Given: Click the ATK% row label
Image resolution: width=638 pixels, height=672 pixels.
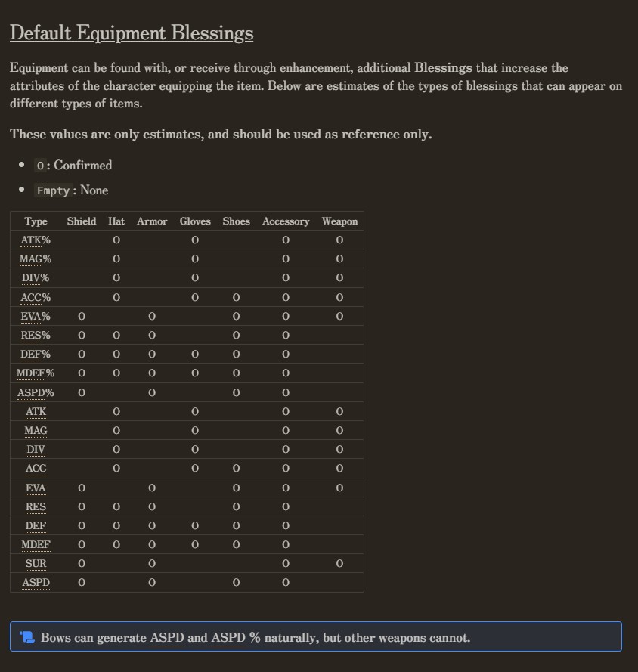Looking at the screenshot, I should (x=36, y=240).
